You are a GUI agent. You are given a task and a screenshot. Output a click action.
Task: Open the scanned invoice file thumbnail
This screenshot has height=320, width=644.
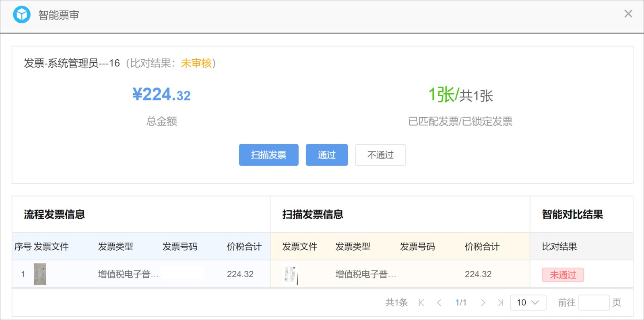pyautogui.click(x=291, y=274)
